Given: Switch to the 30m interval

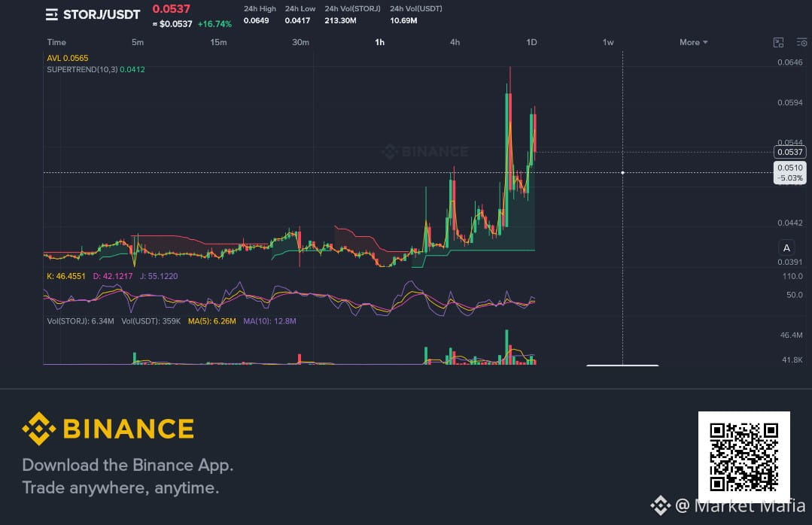Looking at the screenshot, I should 300,42.
